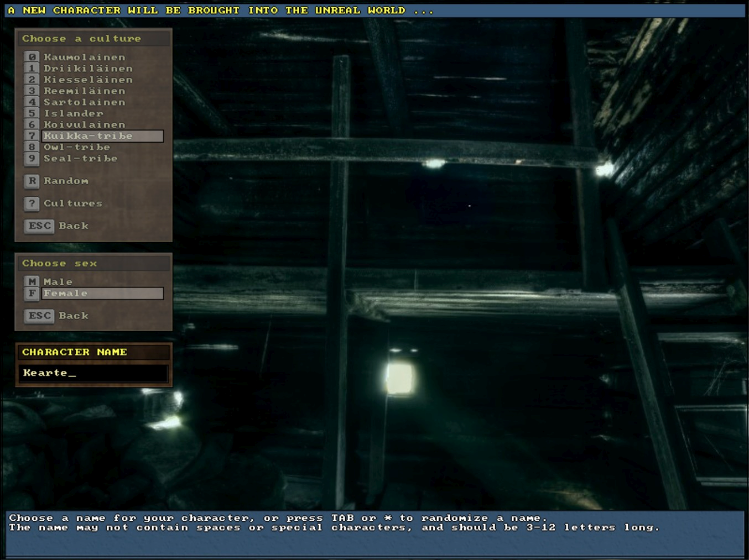Choose Sartolainen in the culture menu
The height and width of the screenshot is (560, 749).
click(x=84, y=102)
